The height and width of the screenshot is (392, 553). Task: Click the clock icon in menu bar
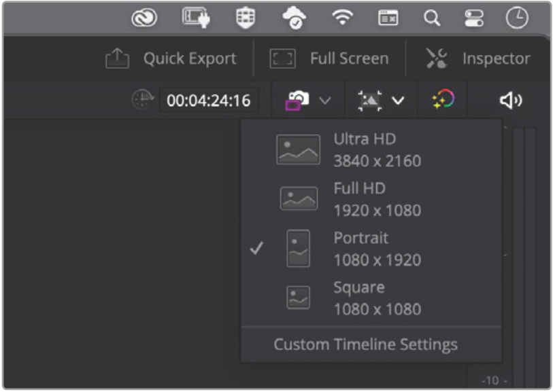(517, 18)
